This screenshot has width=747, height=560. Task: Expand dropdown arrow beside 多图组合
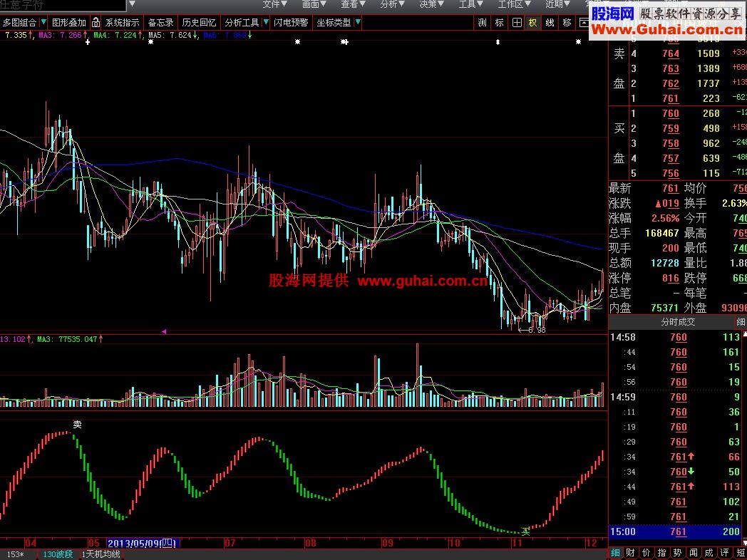click(43, 22)
